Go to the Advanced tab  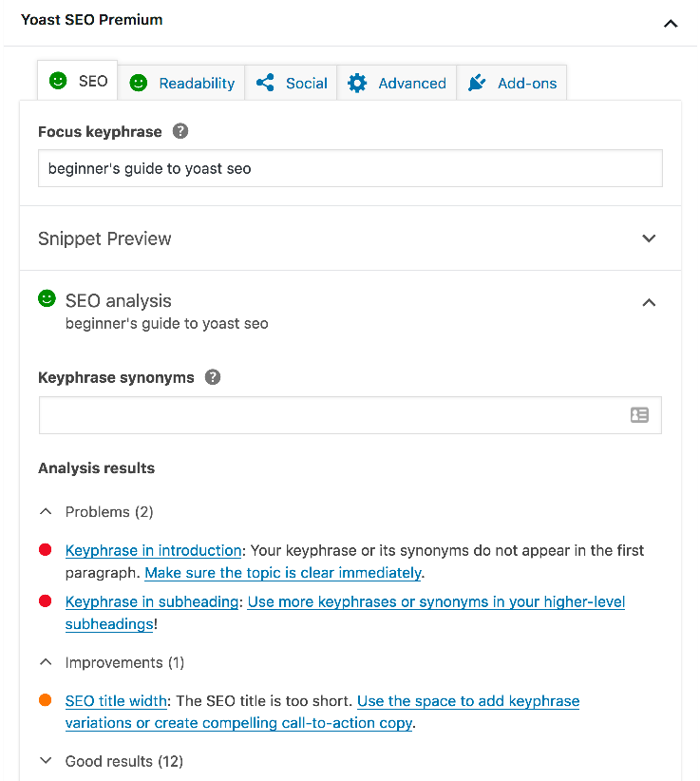[397, 83]
